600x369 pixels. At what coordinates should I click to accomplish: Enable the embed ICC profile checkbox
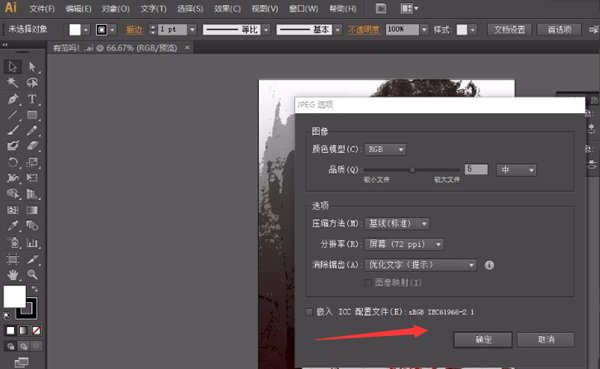[x=309, y=312]
